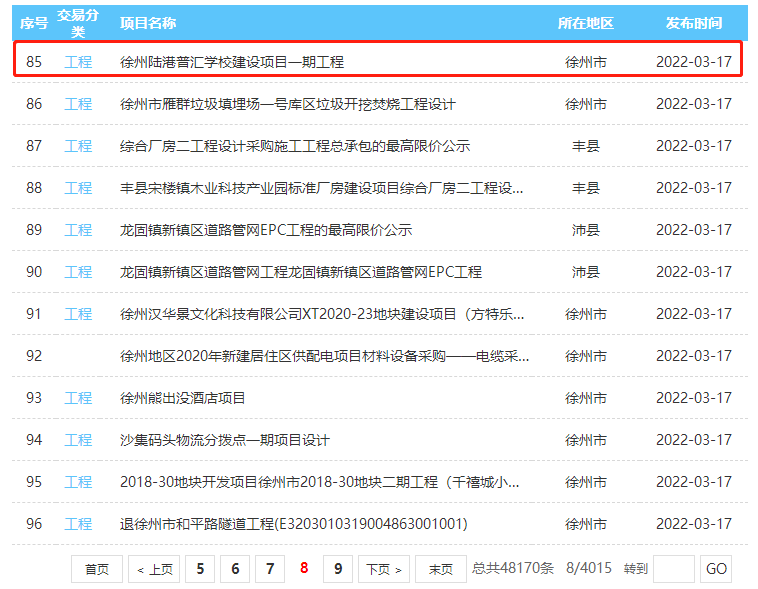Jump to page 6
The image size is (758, 589).
pos(235,569)
